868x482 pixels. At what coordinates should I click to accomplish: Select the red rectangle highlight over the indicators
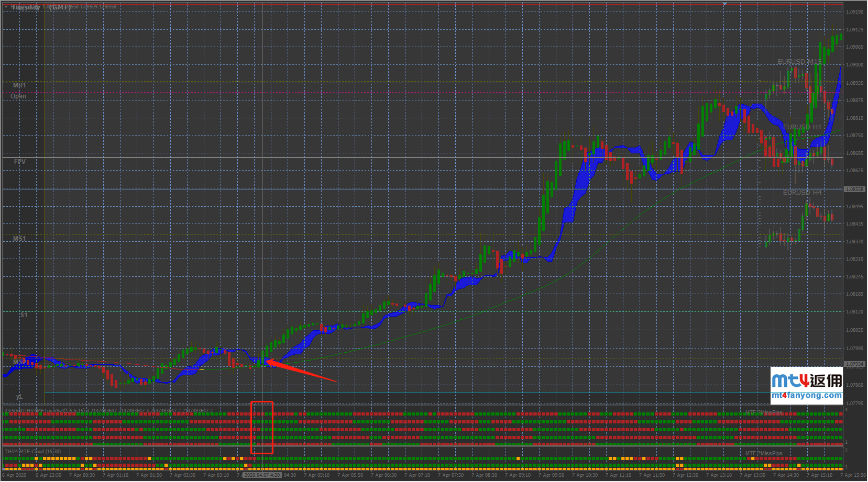tap(261, 427)
